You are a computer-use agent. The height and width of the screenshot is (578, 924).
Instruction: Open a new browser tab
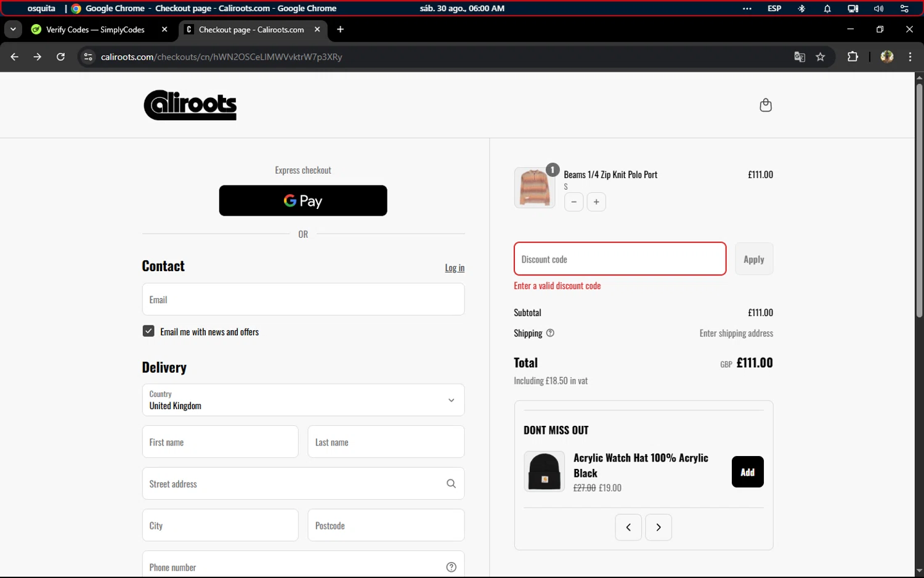[340, 29]
